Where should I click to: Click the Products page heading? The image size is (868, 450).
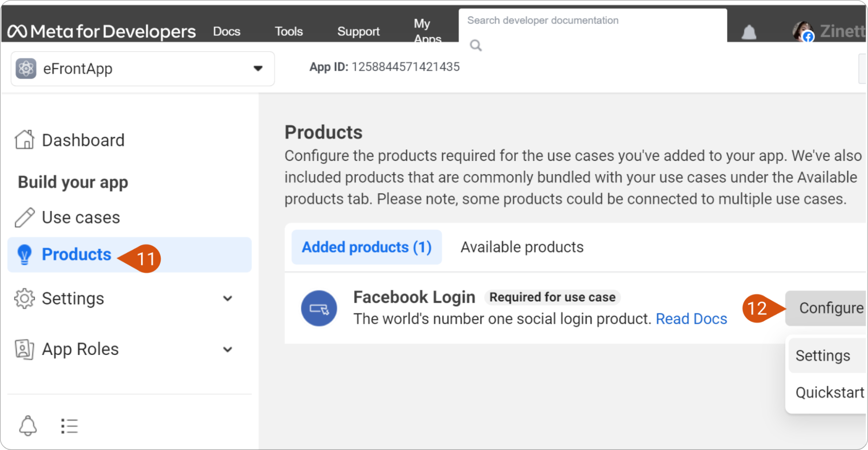pyautogui.click(x=323, y=132)
